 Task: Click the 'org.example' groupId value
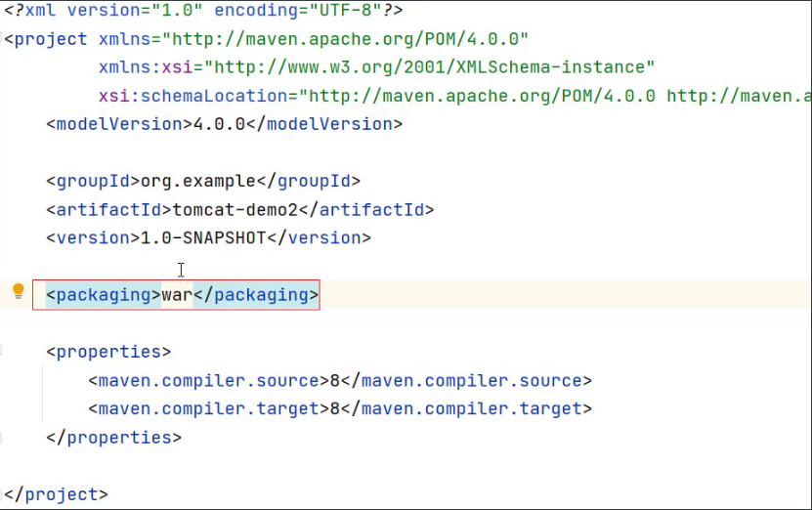coord(198,181)
